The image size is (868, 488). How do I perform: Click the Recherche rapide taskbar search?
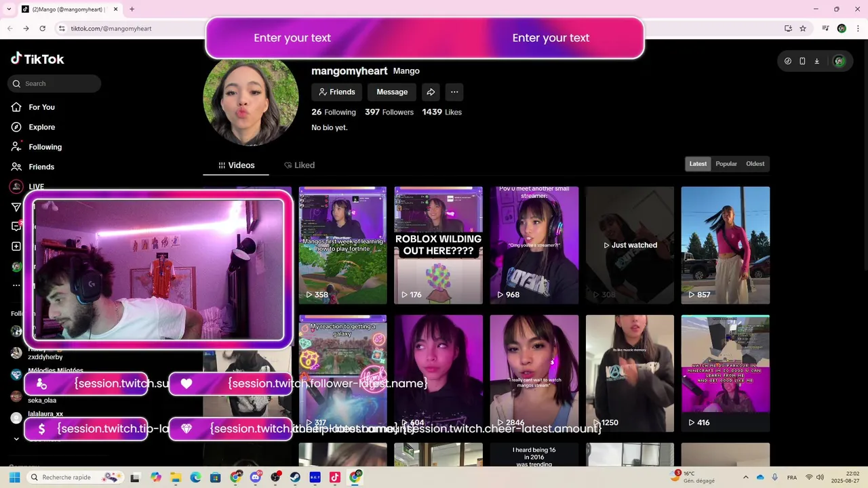coord(77,477)
